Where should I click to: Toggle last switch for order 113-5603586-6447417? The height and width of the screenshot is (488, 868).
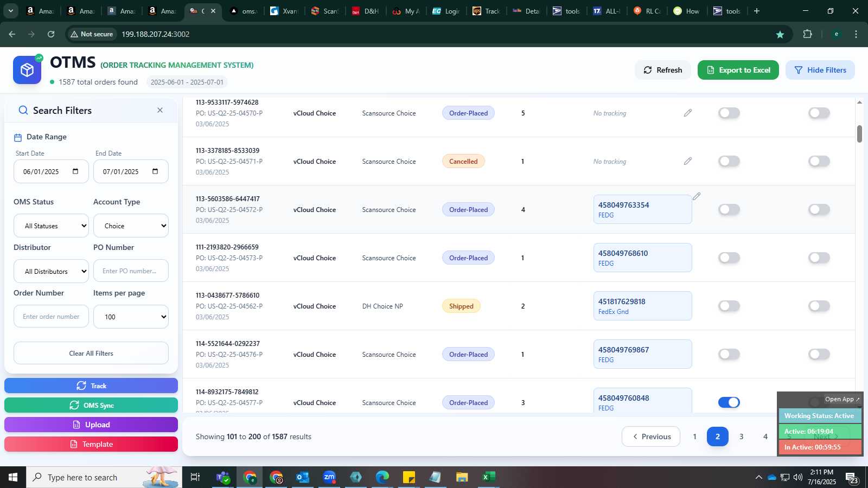point(819,209)
